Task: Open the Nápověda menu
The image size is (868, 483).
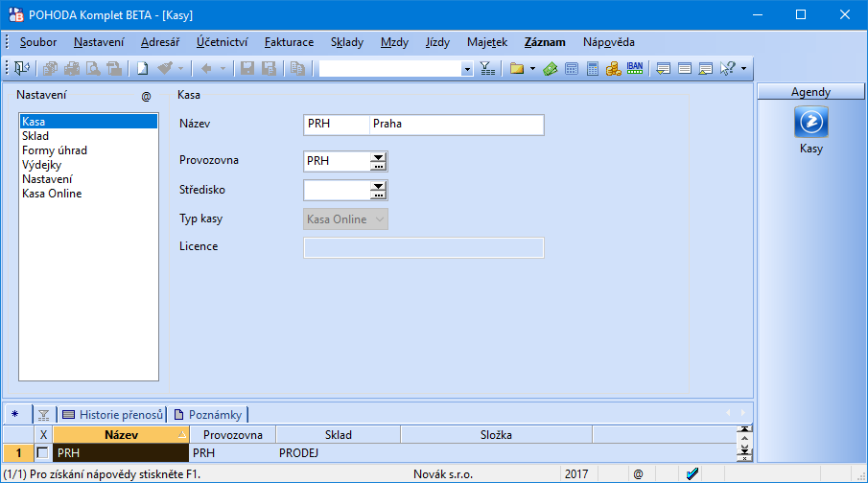Action: pyautogui.click(x=608, y=42)
